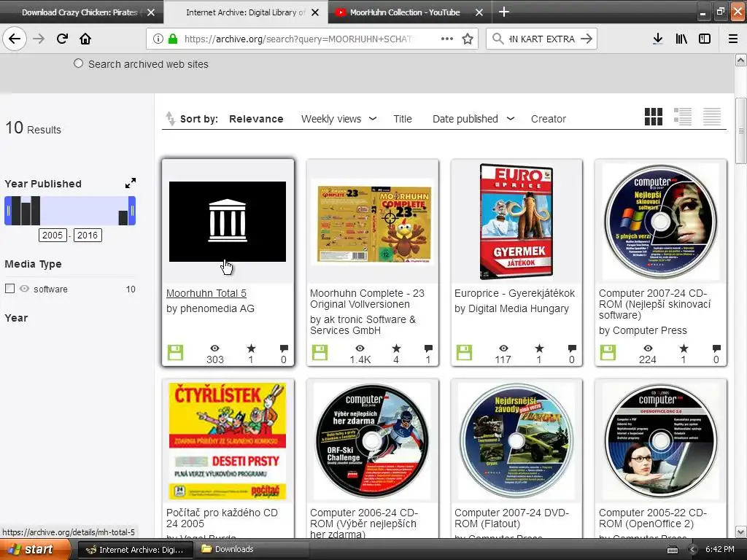Image resolution: width=747 pixels, height=560 pixels.
Task: Open the ORF-Ski Challenge disc thumbnail
Action: (x=373, y=440)
